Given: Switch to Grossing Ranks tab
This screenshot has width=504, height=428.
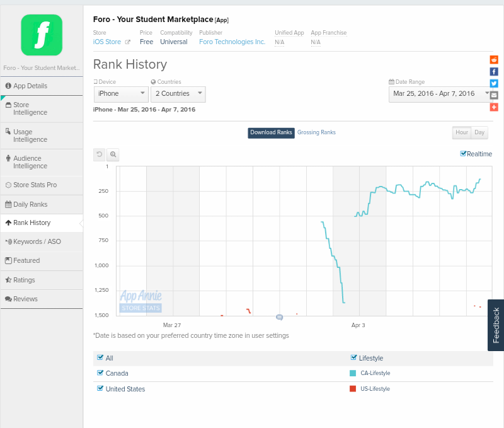Looking at the screenshot, I should pos(316,132).
